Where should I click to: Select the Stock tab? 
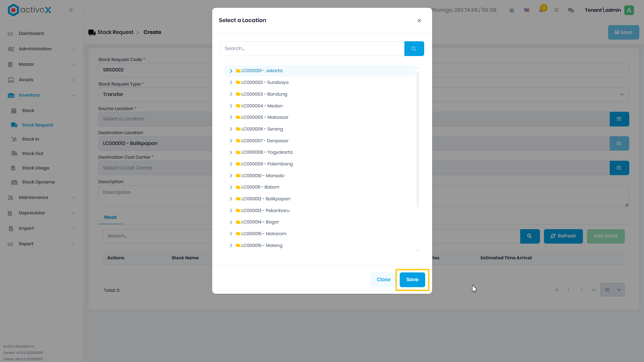[x=110, y=217]
